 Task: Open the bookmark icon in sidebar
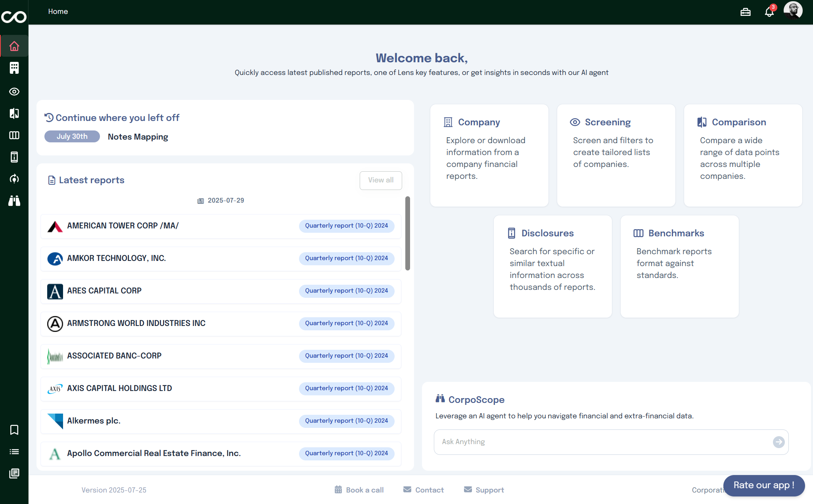14,430
